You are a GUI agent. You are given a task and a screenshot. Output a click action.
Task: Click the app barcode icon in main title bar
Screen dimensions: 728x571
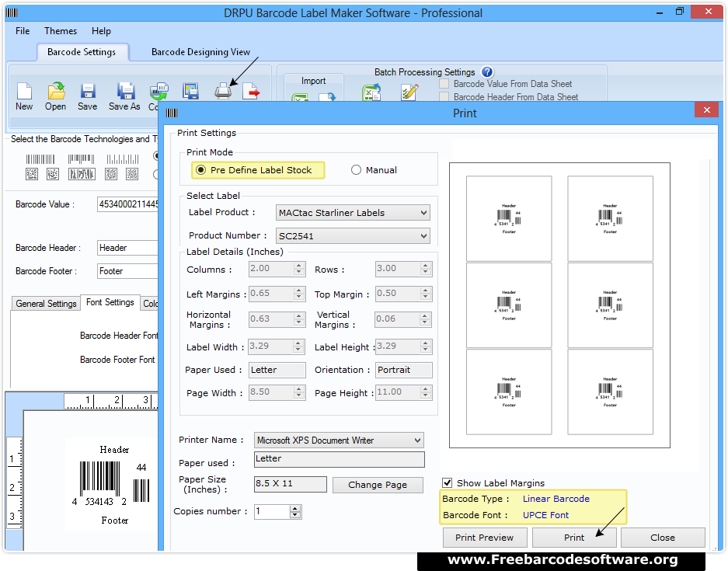[x=12, y=12]
